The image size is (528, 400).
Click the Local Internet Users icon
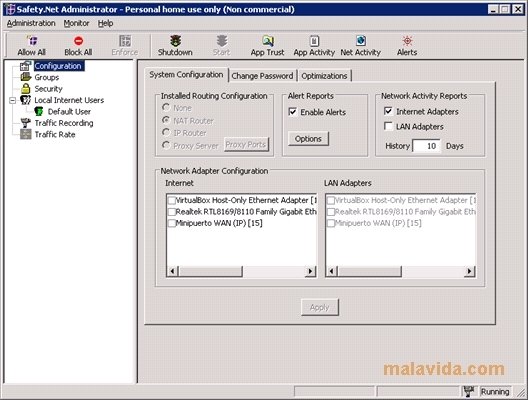pyautogui.click(x=26, y=100)
